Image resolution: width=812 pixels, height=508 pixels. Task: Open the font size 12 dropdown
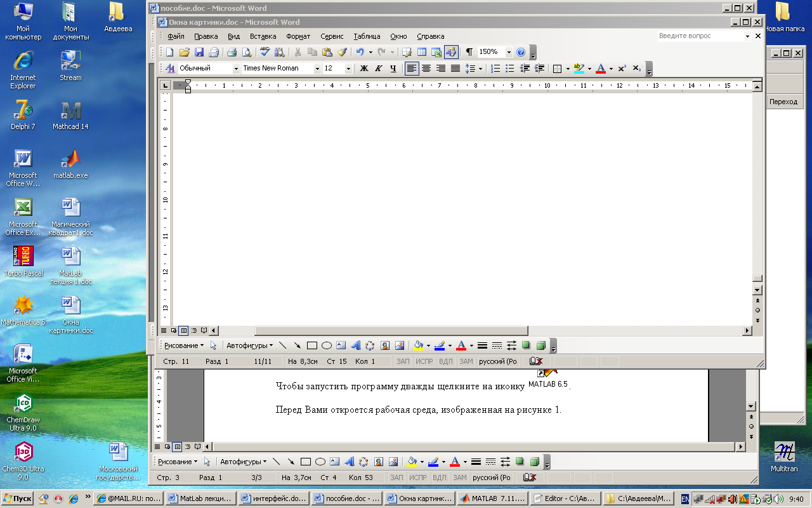(348, 68)
